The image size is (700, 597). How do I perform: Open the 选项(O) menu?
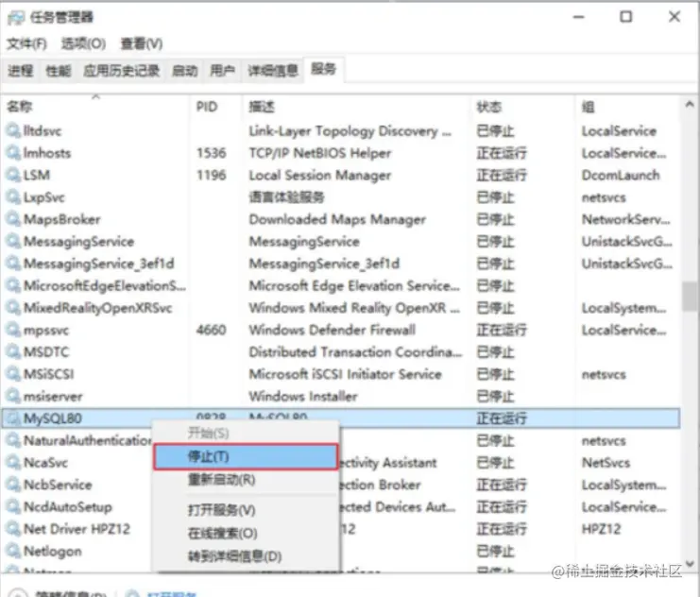coord(83,43)
